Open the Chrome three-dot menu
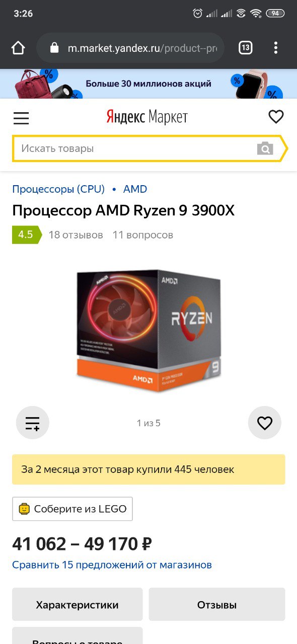This screenshot has width=297, height=644. [x=275, y=48]
